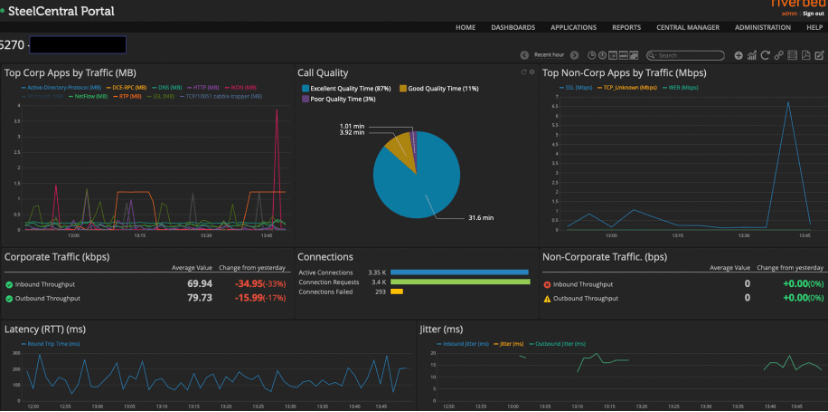Open the Recent hour time range dropdown
Image resolution: width=828 pixels, height=412 pixels.
click(x=549, y=55)
